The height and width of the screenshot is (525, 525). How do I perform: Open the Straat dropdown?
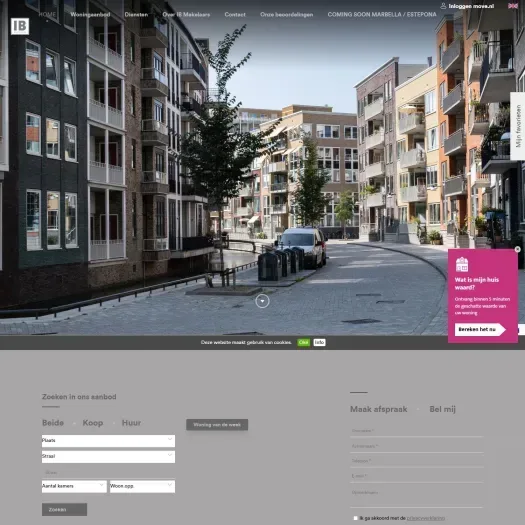pos(108,456)
